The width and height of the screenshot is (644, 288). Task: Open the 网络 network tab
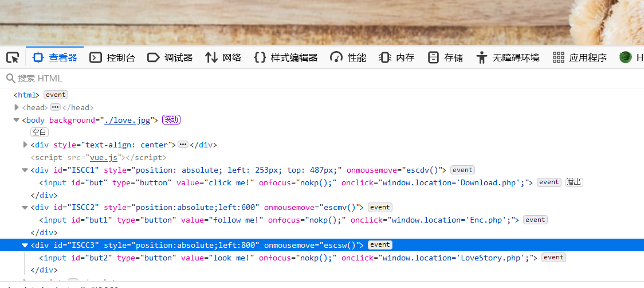[x=223, y=57]
